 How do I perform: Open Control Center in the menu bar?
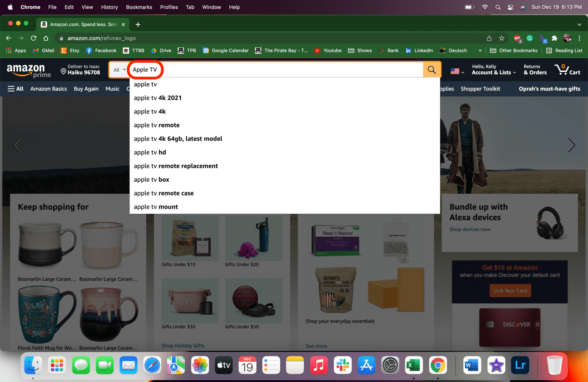tap(510, 7)
